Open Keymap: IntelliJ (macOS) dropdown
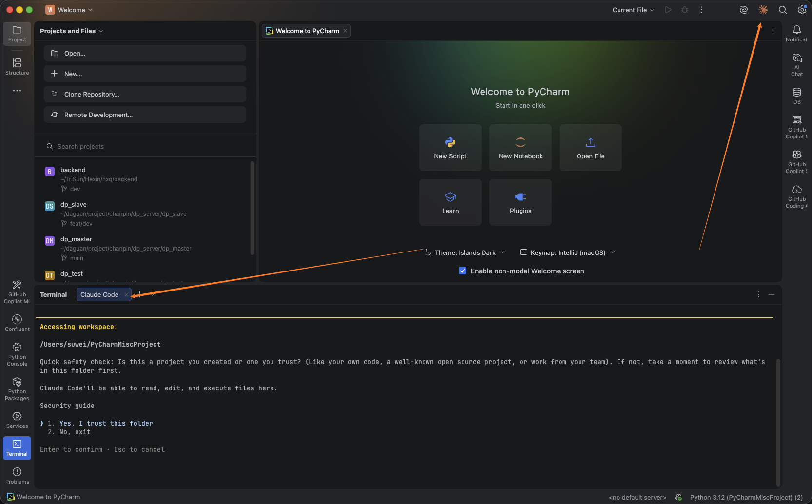This screenshot has width=812, height=504. (567, 252)
